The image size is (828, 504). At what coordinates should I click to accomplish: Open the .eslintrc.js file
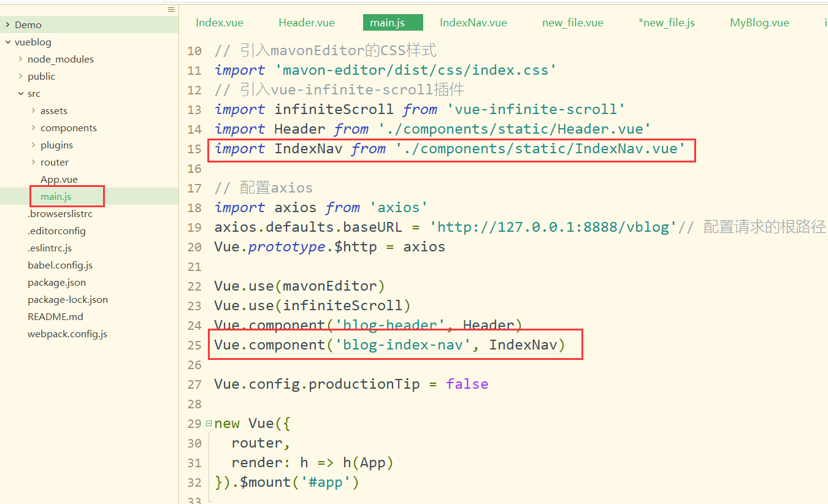coord(50,248)
